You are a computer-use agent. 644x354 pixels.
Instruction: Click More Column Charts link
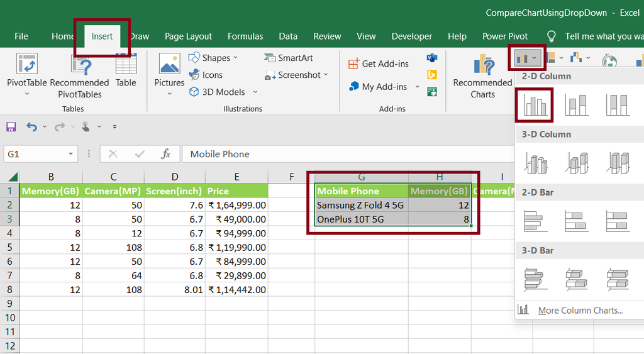(580, 310)
